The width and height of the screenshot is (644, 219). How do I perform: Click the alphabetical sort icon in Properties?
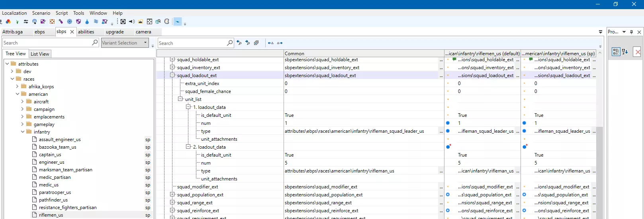point(625,52)
